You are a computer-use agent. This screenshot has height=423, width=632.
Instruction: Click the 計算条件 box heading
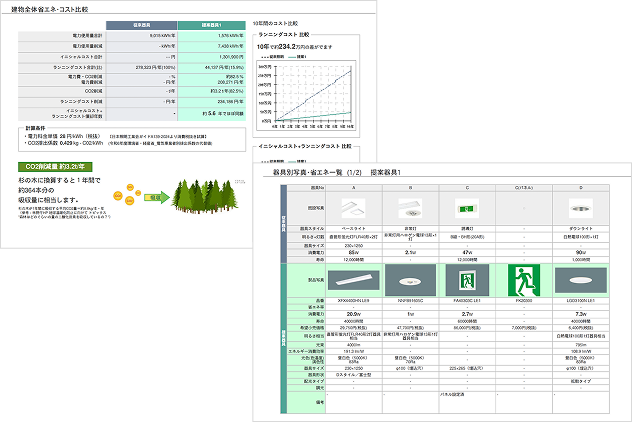point(40,128)
